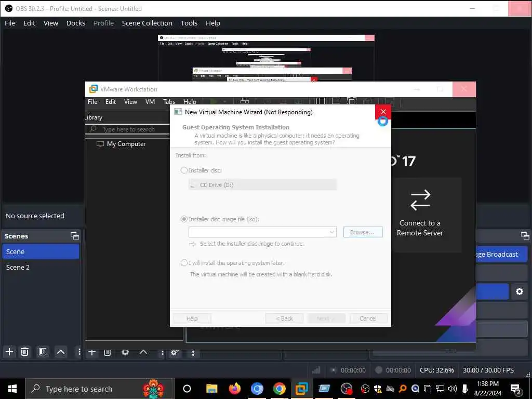The image size is (532, 399).
Task: Open OBS Help menu
Action: 212,23
